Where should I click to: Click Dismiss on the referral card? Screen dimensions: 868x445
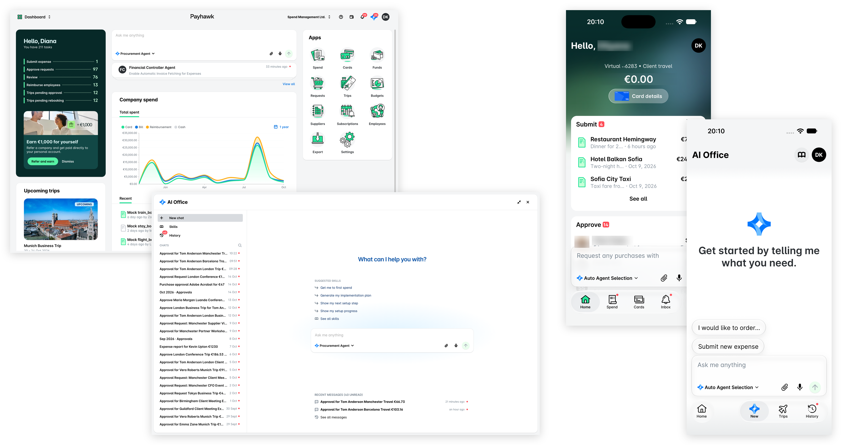click(x=68, y=161)
